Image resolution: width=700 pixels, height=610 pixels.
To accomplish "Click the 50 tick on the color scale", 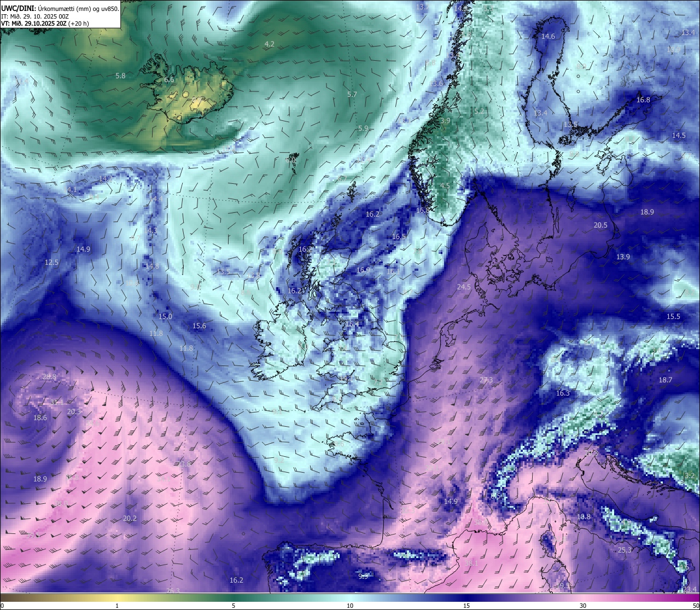I will 696,606.
